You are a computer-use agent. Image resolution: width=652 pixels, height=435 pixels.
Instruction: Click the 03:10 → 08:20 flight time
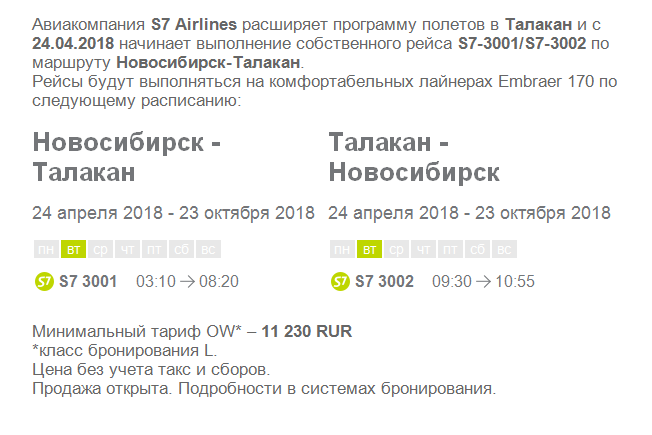click(188, 282)
